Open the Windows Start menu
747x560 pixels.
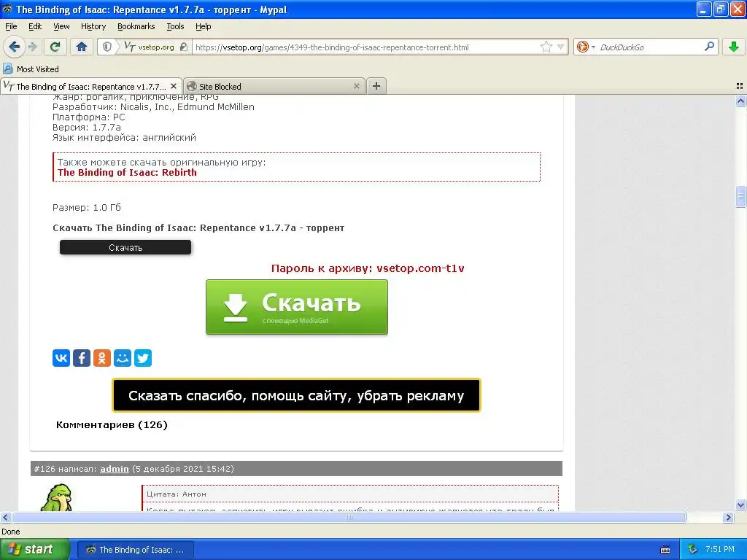(34, 549)
